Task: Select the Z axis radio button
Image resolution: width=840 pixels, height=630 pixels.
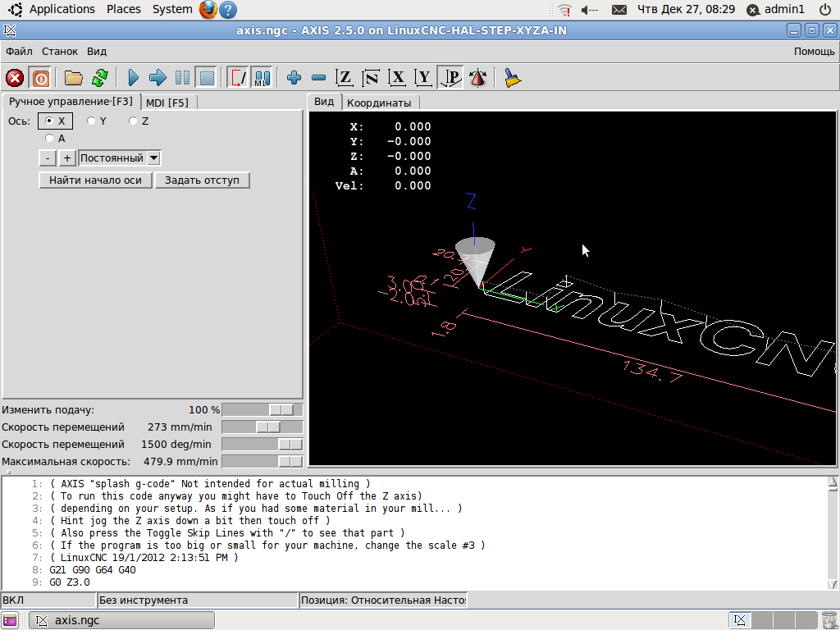Action: pyautogui.click(x=133, y=121)
